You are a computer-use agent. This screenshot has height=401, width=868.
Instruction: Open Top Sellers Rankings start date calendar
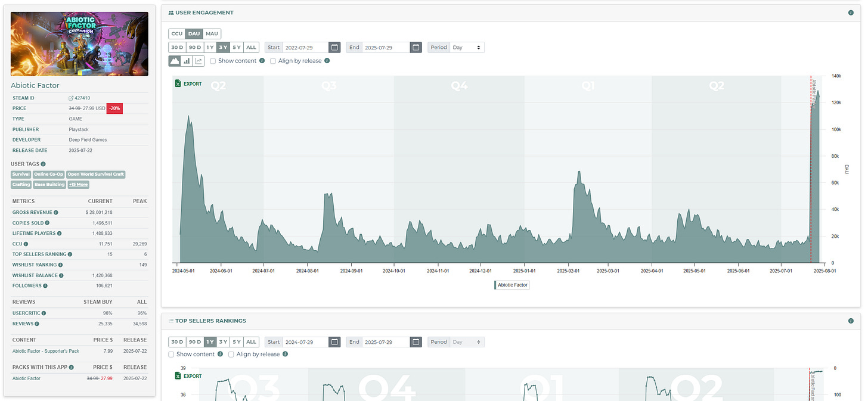(x=334, y=342)
